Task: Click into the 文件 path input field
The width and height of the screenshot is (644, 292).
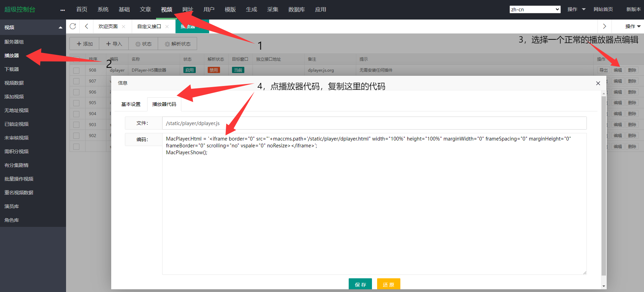Action: [x=374, y=123]
